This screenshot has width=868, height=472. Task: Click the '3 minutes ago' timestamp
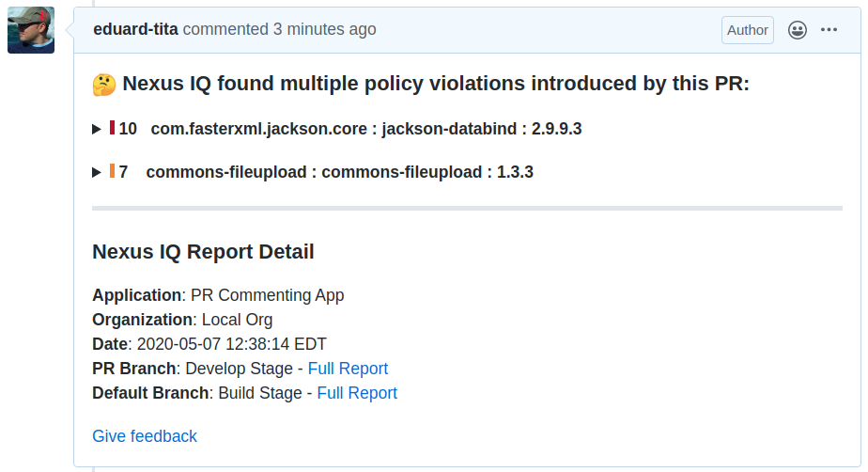(x=324, y=29)
